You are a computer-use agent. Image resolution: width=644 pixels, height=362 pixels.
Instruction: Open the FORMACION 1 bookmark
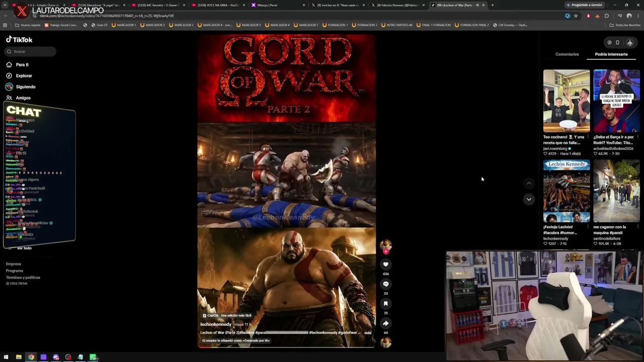coord(335,25)
